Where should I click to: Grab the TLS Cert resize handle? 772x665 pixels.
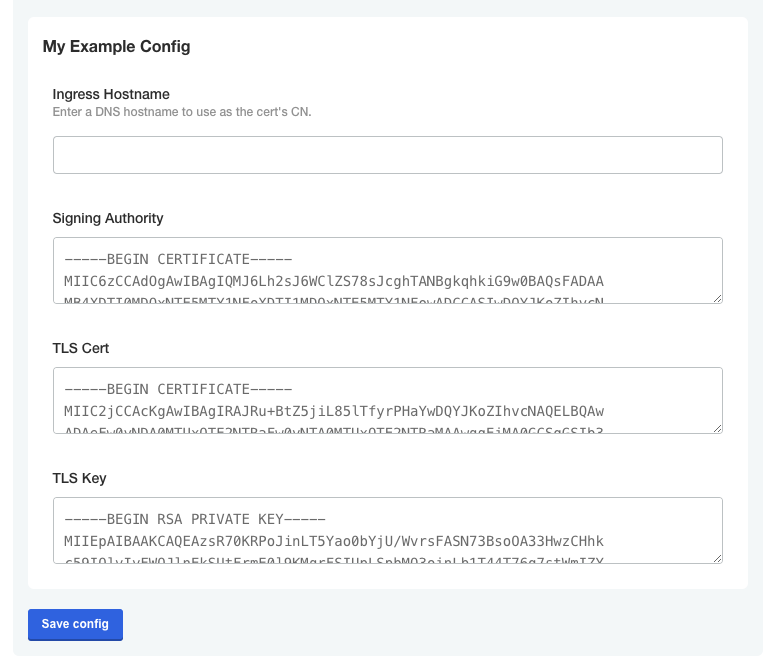[716, 427]
